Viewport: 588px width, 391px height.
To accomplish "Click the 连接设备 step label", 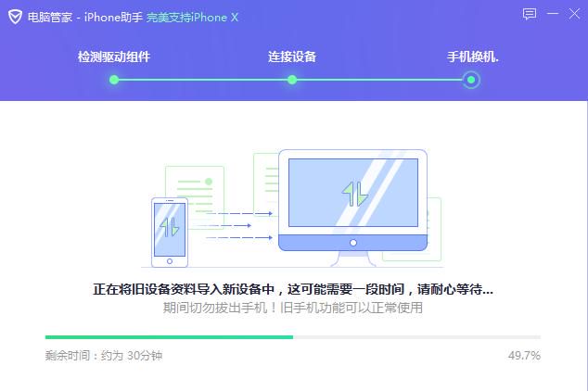I will (292, 57).
